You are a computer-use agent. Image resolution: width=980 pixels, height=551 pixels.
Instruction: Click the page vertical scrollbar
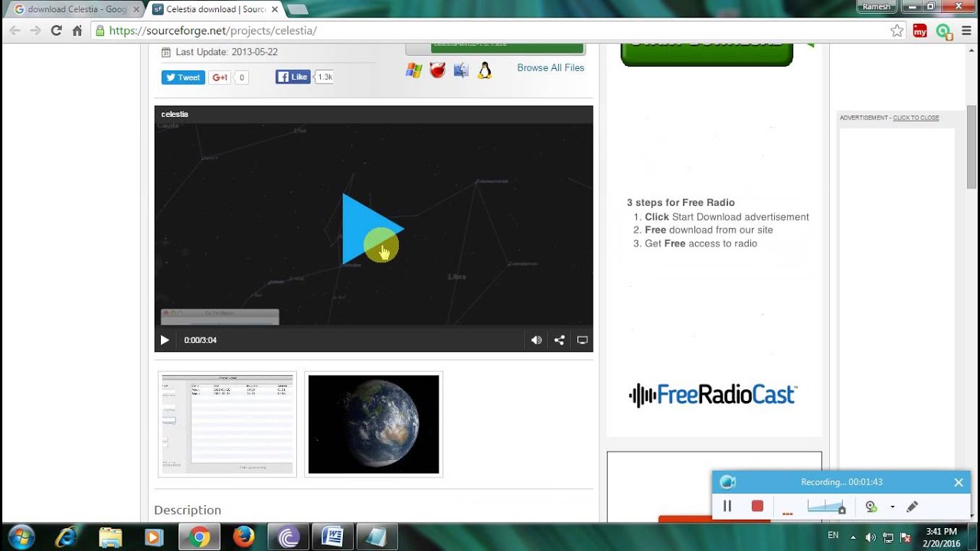pyautogui.click(x=972, y=146)
